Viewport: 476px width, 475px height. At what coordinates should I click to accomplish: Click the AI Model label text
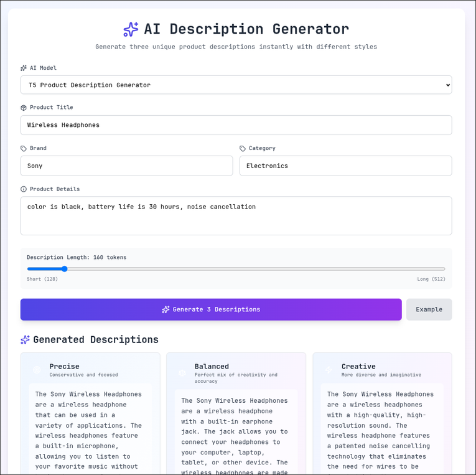pyautogui.click(x=43, y=68)
